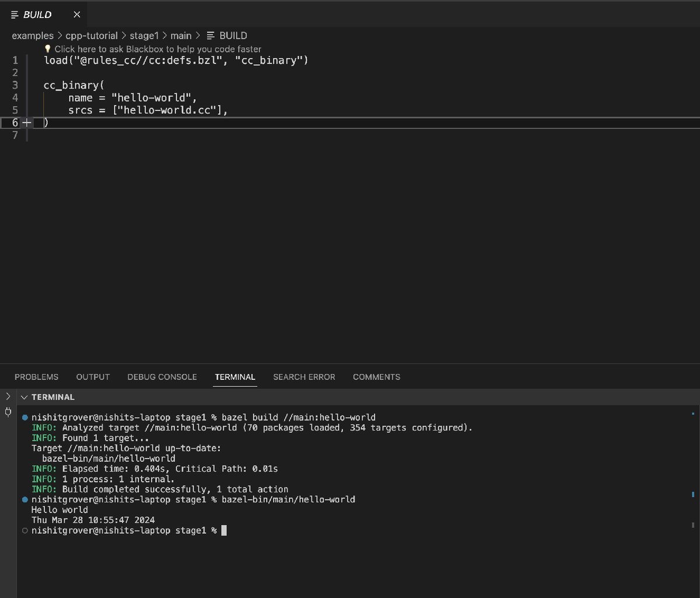Switch to the PROBLEMS panel tab
Screen dimensions: 700x598
pos(36,377)
